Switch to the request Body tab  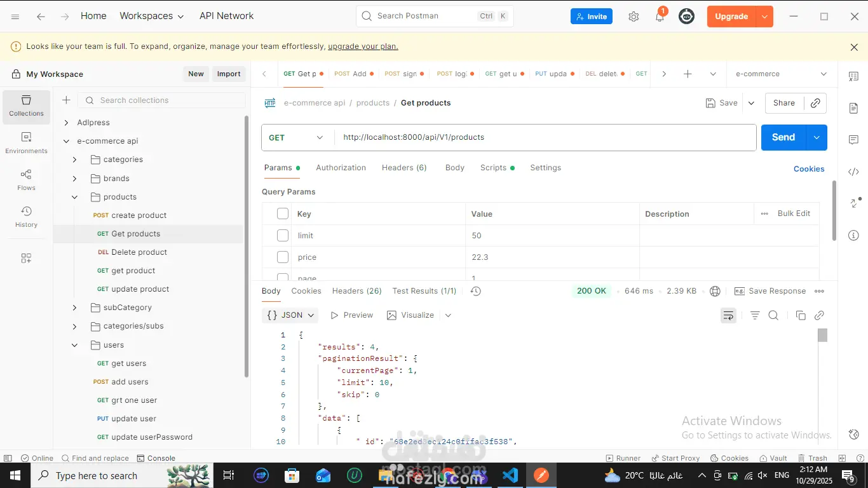click(x=455, y=168)
